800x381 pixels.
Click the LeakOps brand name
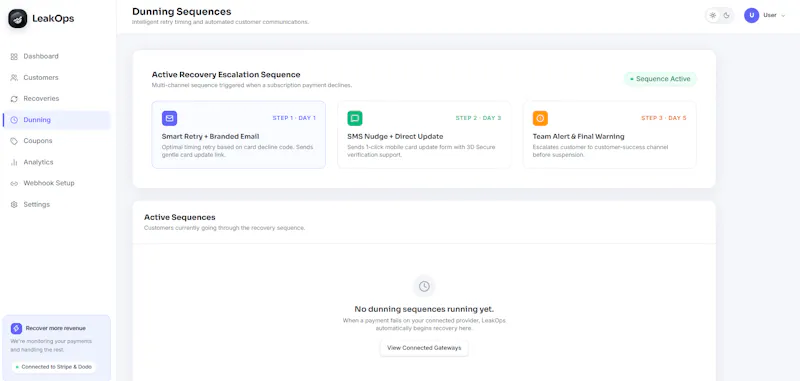53,18
